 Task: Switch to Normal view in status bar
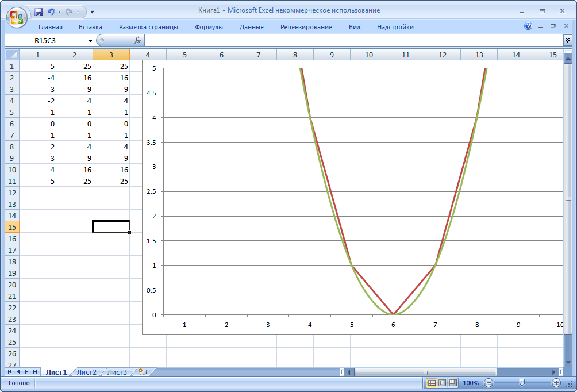(431, 383)
